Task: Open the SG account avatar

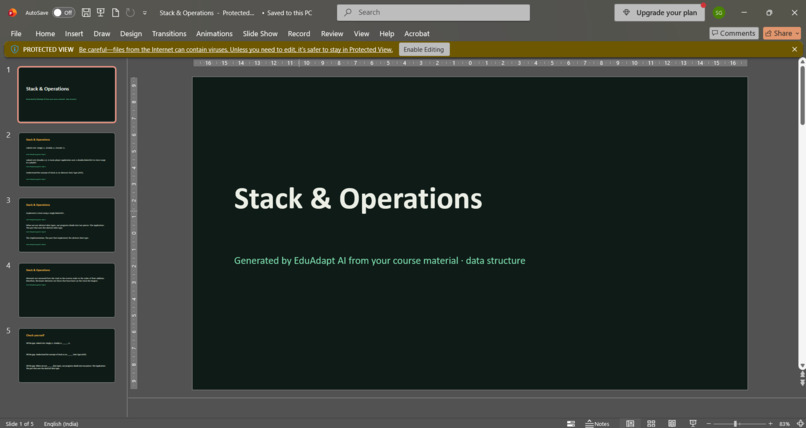Action: click(x=719, y=13)
